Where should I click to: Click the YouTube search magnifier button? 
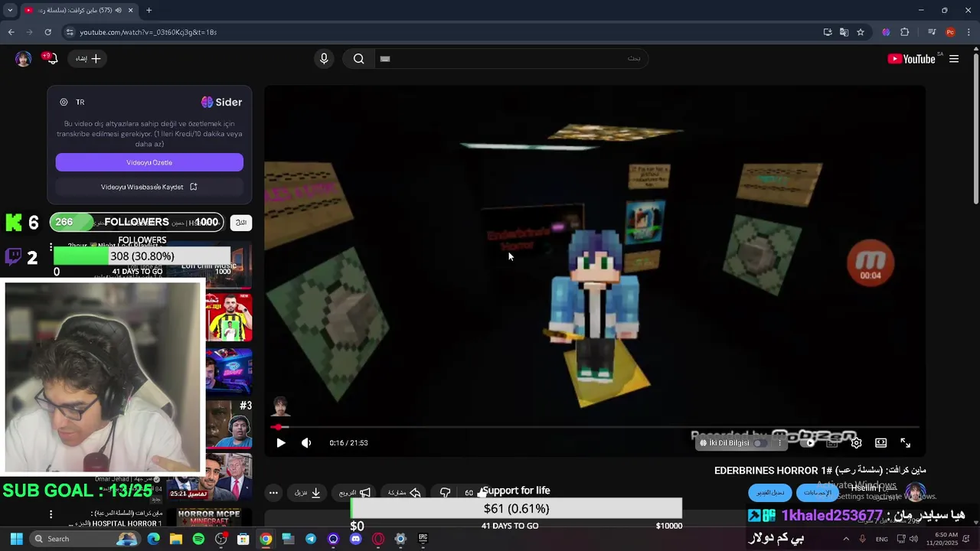pyautogui.click(x=358, y=59)
